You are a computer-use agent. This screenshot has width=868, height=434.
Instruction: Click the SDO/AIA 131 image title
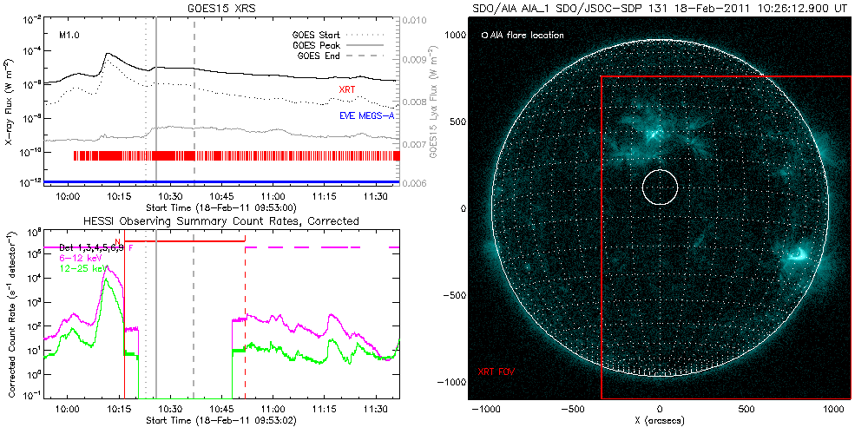coord(660,7)
